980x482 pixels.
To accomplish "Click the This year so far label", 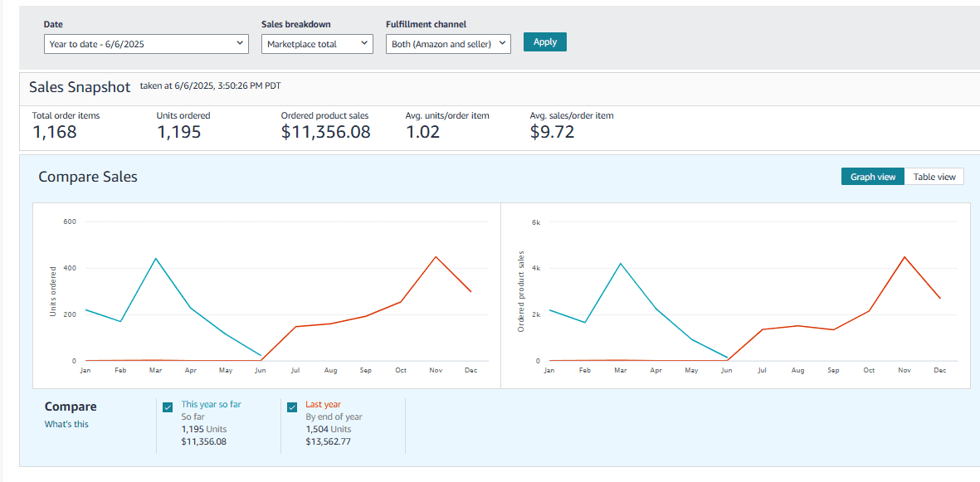I will pyautogui.click(x=211, y=405).
